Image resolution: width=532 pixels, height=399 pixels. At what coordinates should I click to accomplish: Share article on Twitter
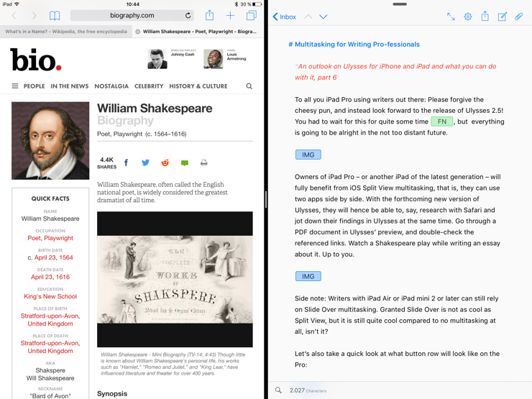click(x=145, y=163)
